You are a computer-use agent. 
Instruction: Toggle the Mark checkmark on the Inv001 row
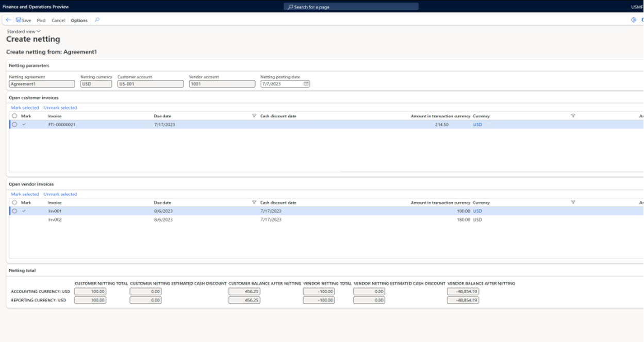[24, 211]
